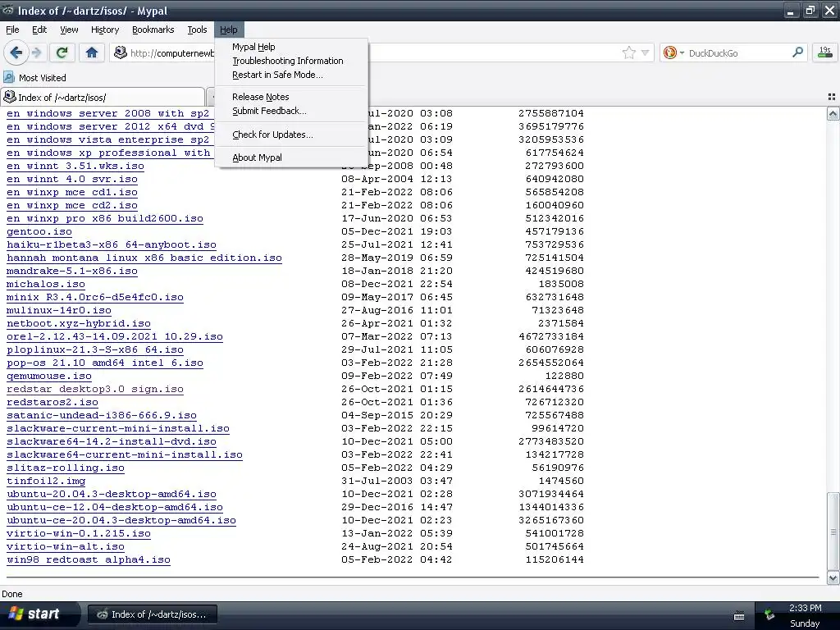Click the search magnifier icon
This screenshot has width=840, height=630.
click(797, 52)
